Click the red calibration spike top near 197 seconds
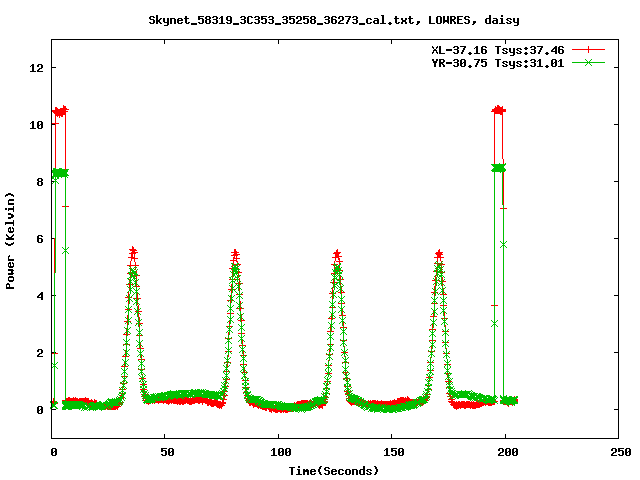This screenshot has width=640, height=480. click(x=498, y=110)
